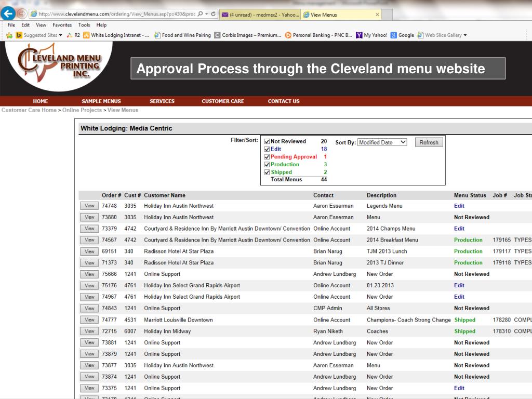This screenshot has width=532, height=399.
Task: Toggle the Shipped filter checkbox
Action: pos(267,172)
